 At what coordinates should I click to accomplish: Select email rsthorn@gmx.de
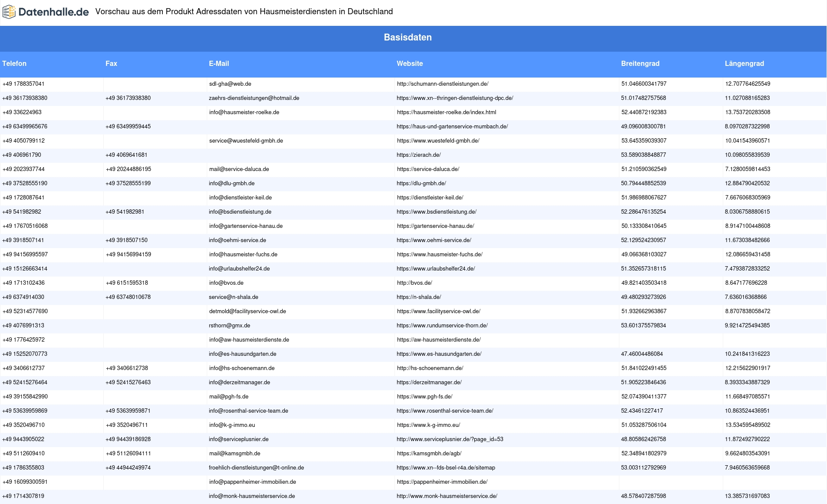click(230, 326)
